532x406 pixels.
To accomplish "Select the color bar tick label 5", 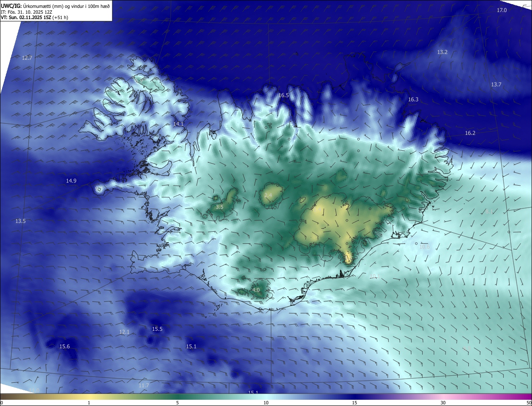I will (x=177, y=403).
